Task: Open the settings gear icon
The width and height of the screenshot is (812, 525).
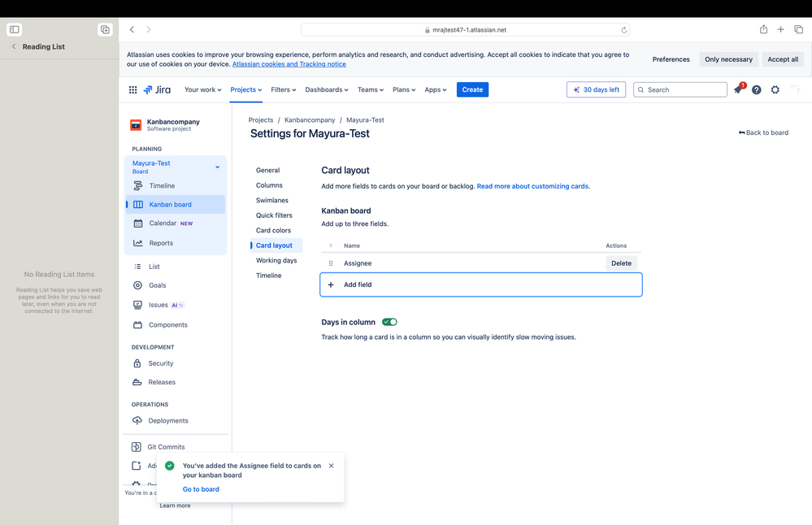Action: pos(775,89)
